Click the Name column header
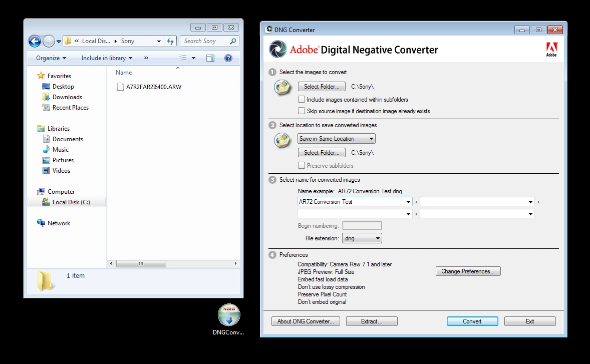The height and width of the screenshot is (364, 590). coord(124,73)
